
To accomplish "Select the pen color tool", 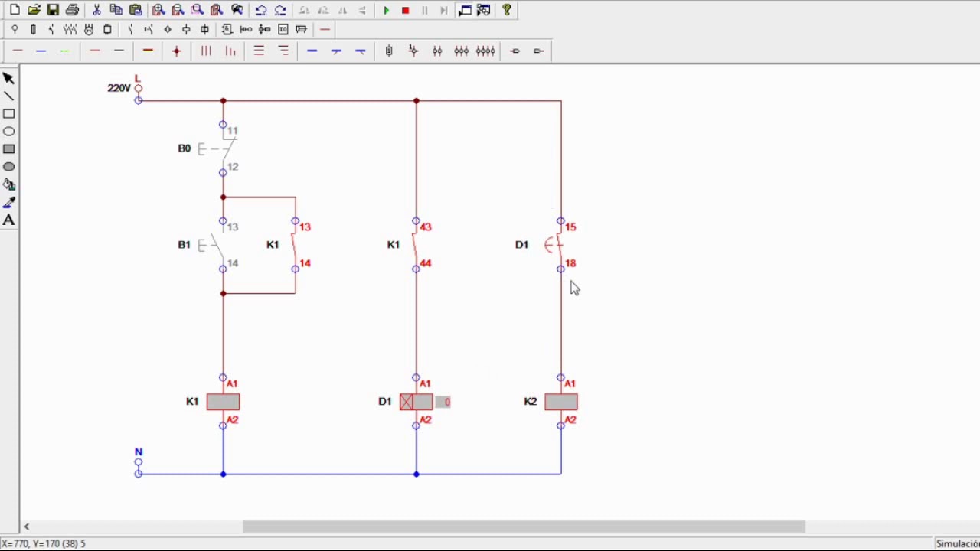I will coord(8,202).
